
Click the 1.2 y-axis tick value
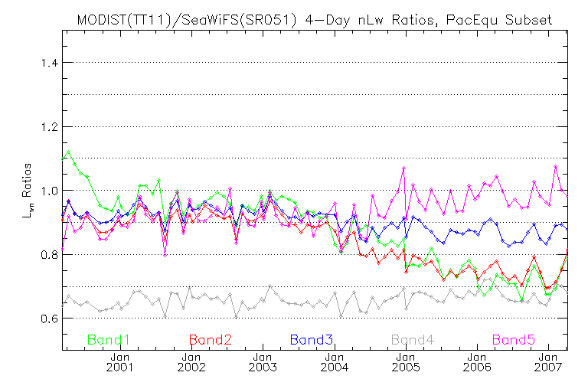49,127
